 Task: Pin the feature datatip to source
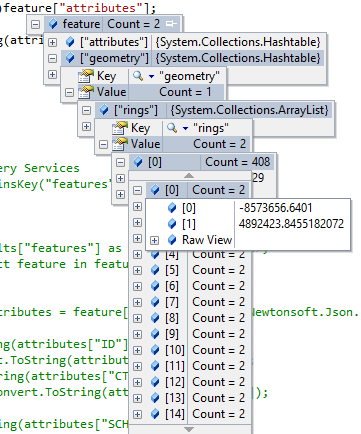(171, 23)
